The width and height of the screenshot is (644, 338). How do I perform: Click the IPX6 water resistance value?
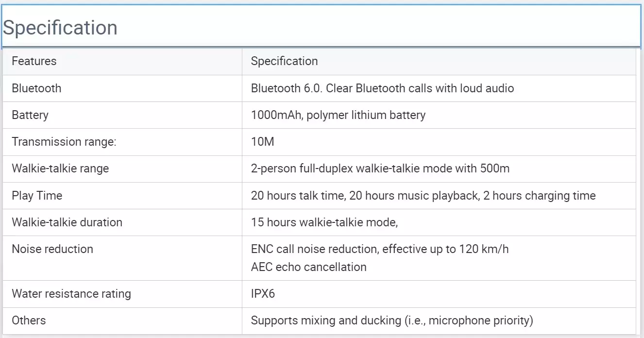tap(263, 294)
